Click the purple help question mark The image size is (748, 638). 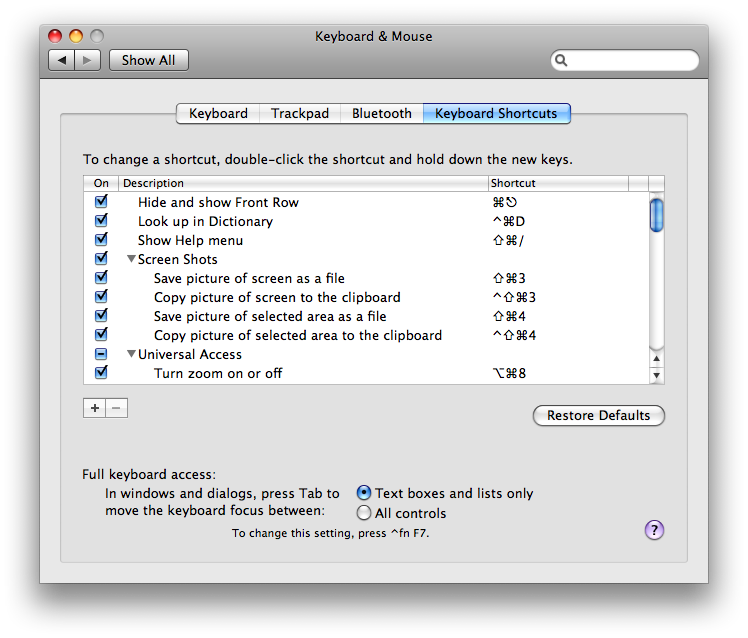click(x=654, y=530)
